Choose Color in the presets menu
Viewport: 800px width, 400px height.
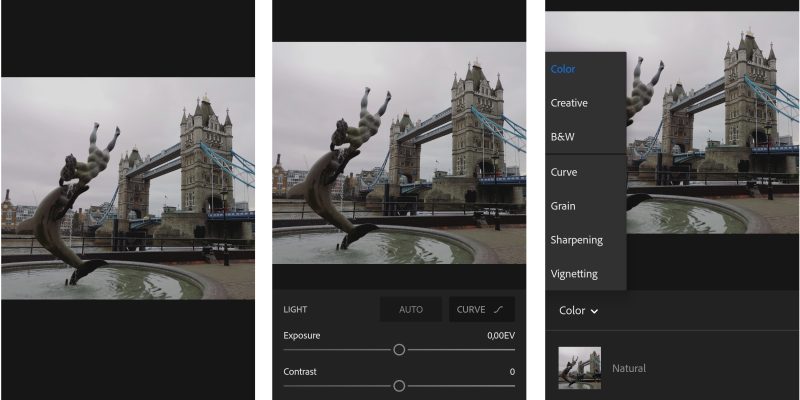point(563,69)
